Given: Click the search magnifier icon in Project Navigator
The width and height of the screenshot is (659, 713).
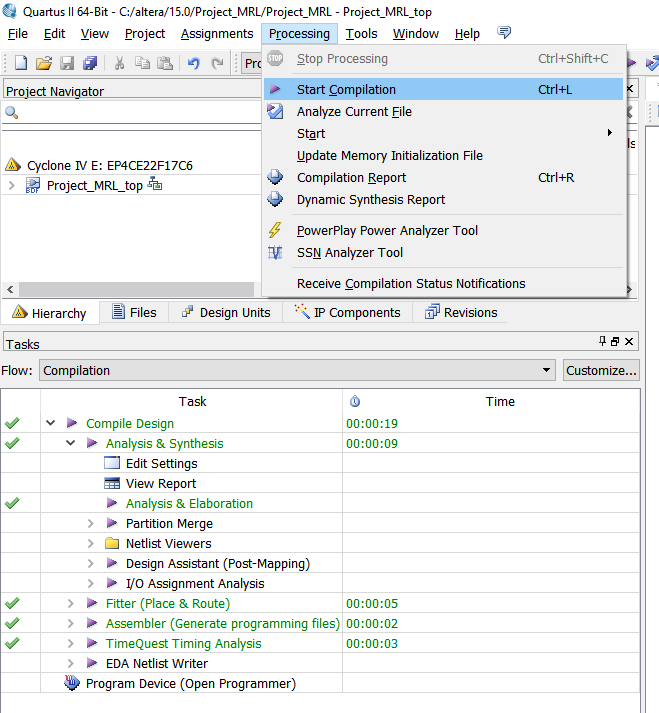Looking at the screenshot, I should [11, 112].
